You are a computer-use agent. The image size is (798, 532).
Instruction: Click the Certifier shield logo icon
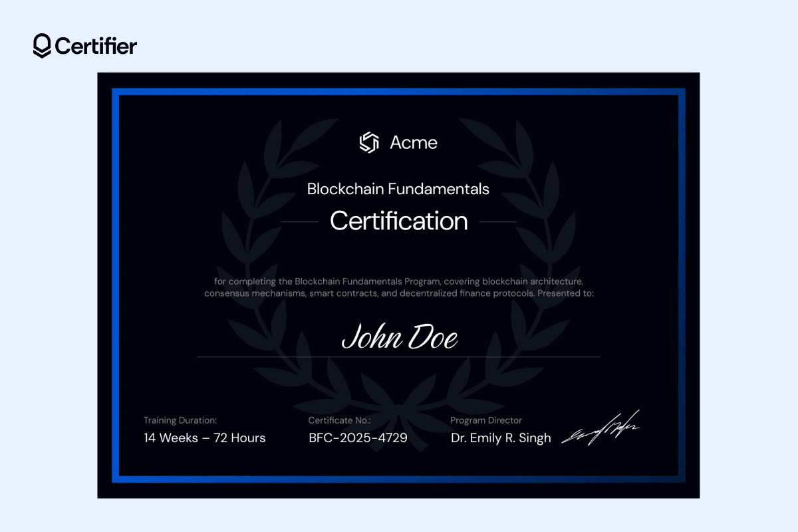coord(41,45)
